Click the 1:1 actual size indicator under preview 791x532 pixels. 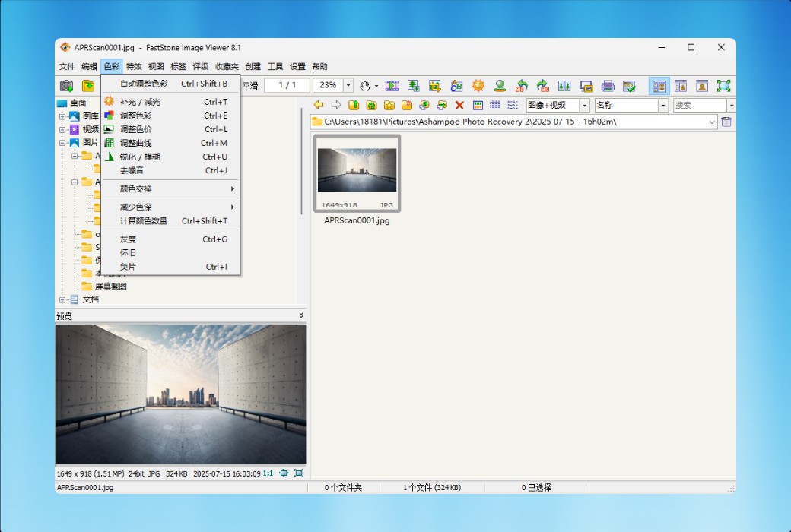[x=268, y=473]
